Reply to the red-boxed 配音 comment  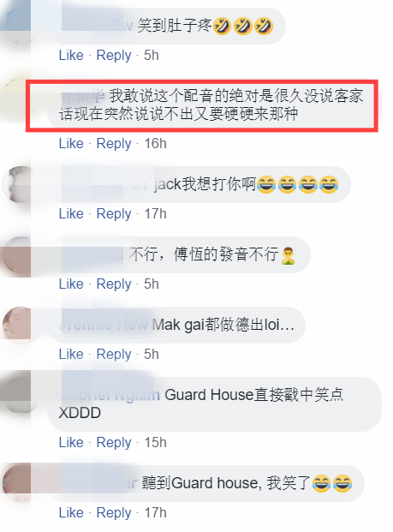114,144
